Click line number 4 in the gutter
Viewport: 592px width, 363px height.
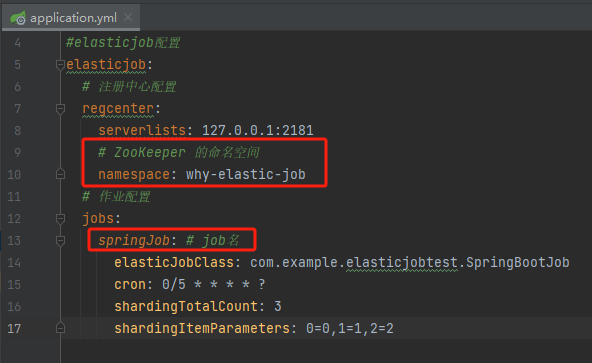click(x=17, y=43)
